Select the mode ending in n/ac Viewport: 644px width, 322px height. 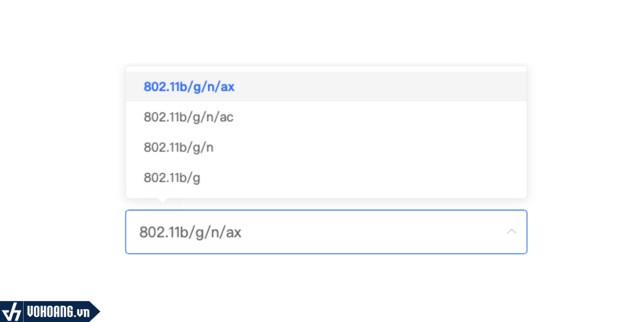tap(189, 117)
